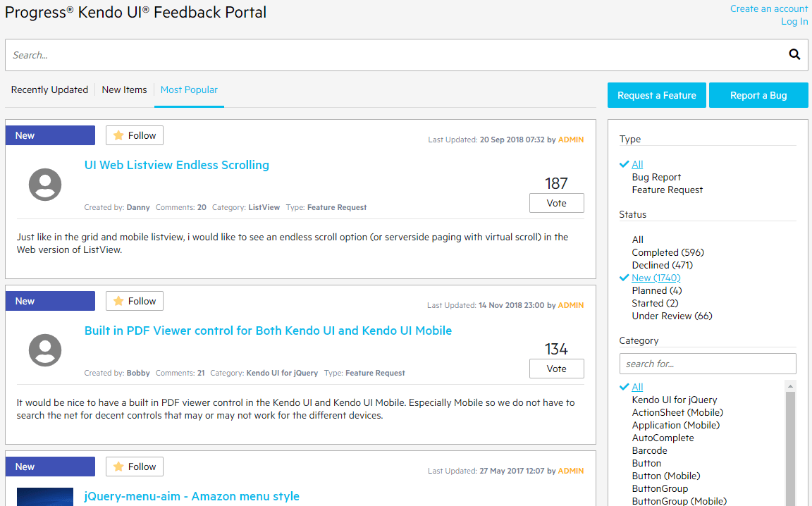The height and width of the screenshot is (506, 812).
Task: Vote for UI Web Listview Endless Scrolling
Action: click(x=557, y=203)
